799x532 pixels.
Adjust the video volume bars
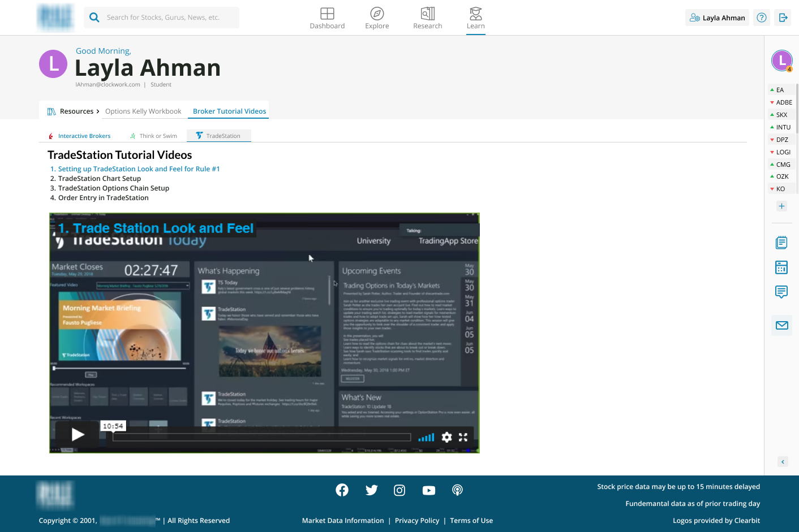tap(426, 437)
